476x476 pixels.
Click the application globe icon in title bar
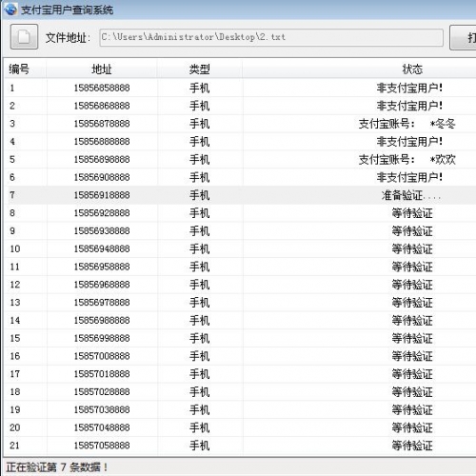coord(10,10)
